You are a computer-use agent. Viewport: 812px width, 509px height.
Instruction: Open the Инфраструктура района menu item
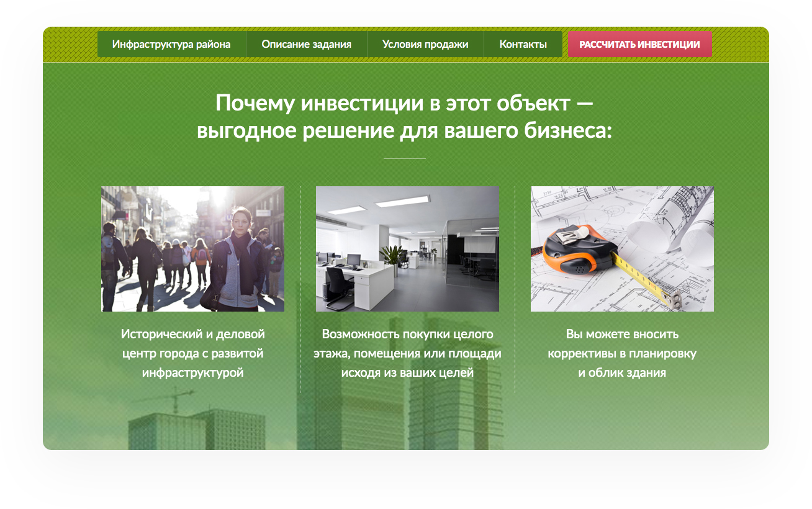[x=171, y=45]
